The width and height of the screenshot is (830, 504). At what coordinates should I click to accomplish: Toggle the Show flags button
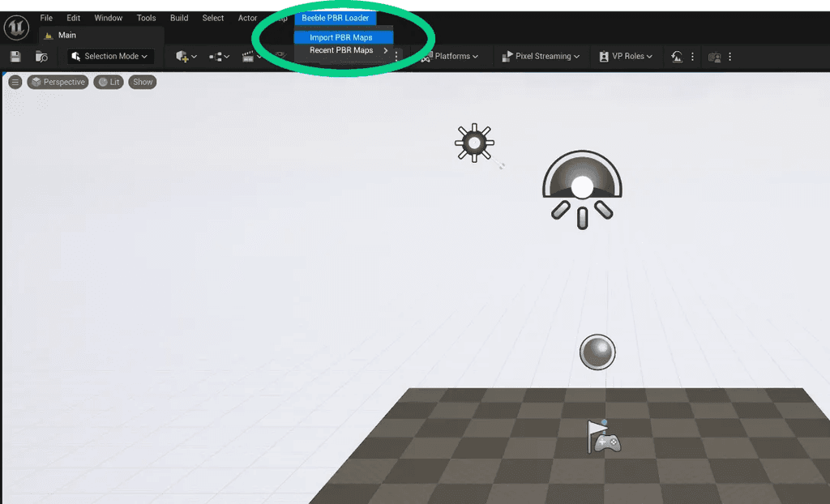tap(142, 81)
